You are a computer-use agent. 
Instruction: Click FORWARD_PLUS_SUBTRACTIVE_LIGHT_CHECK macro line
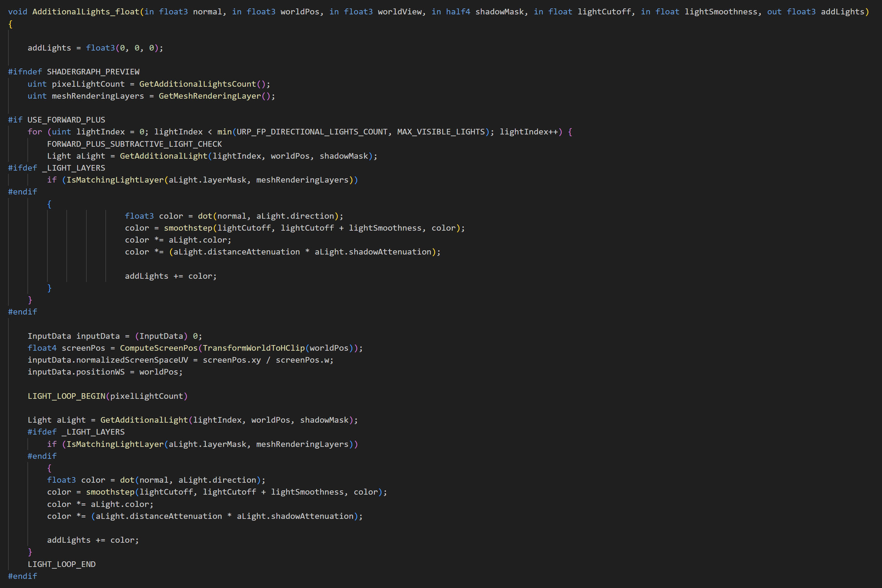[x=134, y=144]
